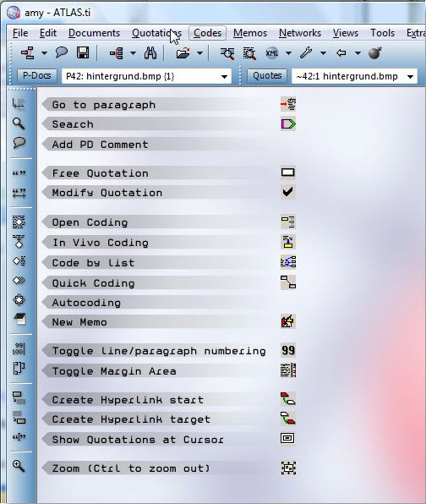Open the Documents menu
Screen dimensions: 426x504
(94, 33)
